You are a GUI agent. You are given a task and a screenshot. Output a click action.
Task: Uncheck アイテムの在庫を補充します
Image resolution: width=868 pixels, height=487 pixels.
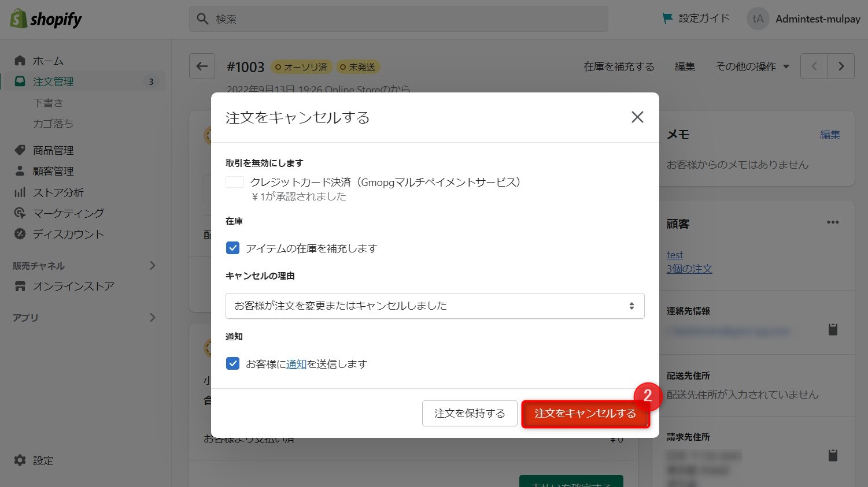point(232,248)
